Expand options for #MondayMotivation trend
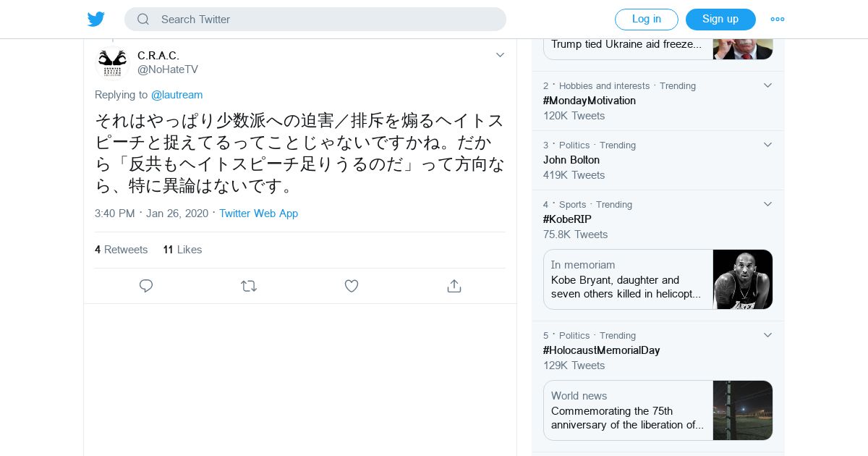 point(767,85)
